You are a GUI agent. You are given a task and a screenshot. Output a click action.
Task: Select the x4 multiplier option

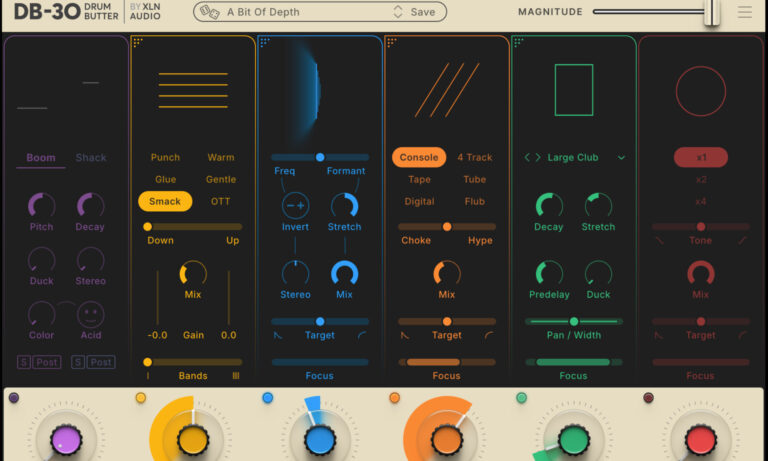(701, 201)
